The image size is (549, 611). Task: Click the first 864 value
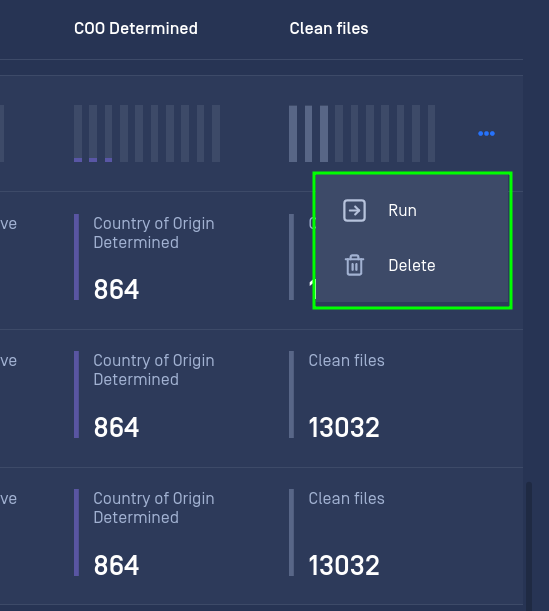click(x=116, y=289)
